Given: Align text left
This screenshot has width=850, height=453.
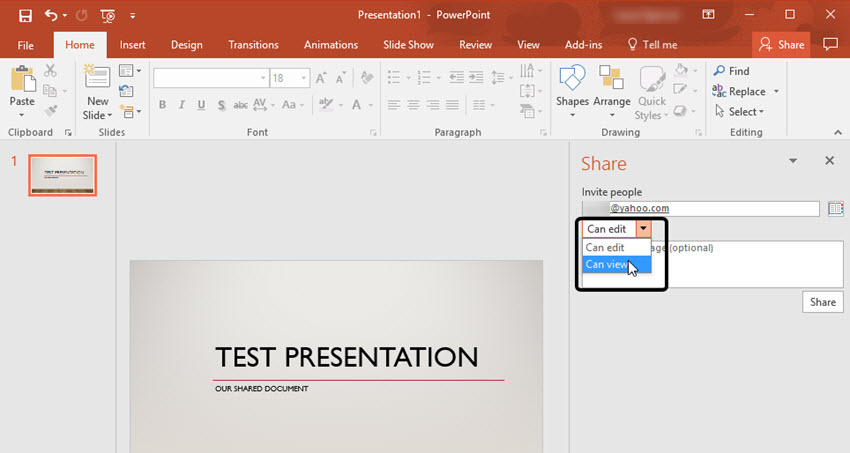Looking at the screenshot, I should [x=394, y=105].
